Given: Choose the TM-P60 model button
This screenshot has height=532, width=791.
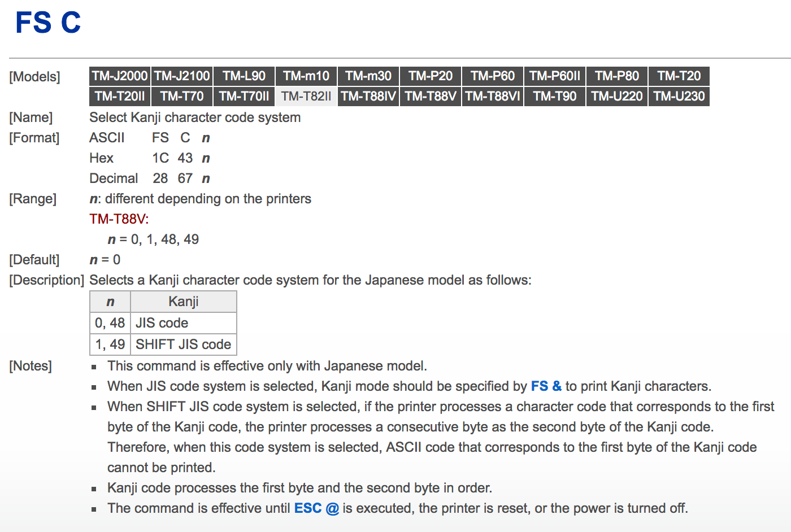Looking at the screenshot, I should [493, 76].
